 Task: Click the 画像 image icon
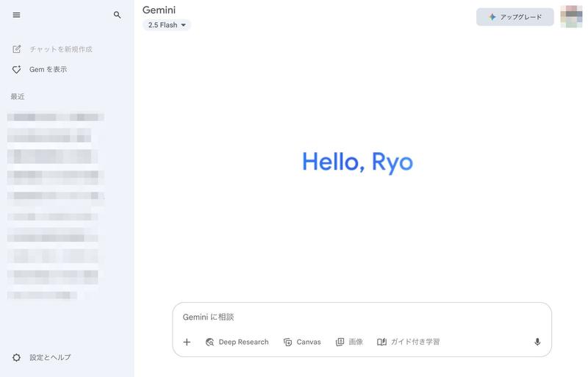(x=340, y=342)
